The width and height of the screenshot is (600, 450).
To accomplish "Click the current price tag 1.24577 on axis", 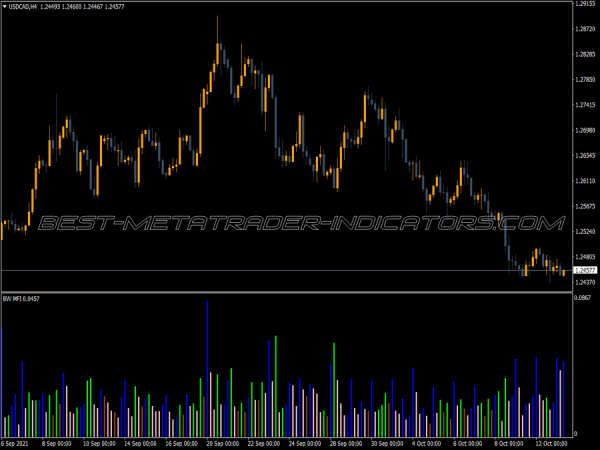I will click(x=585, y=270).
